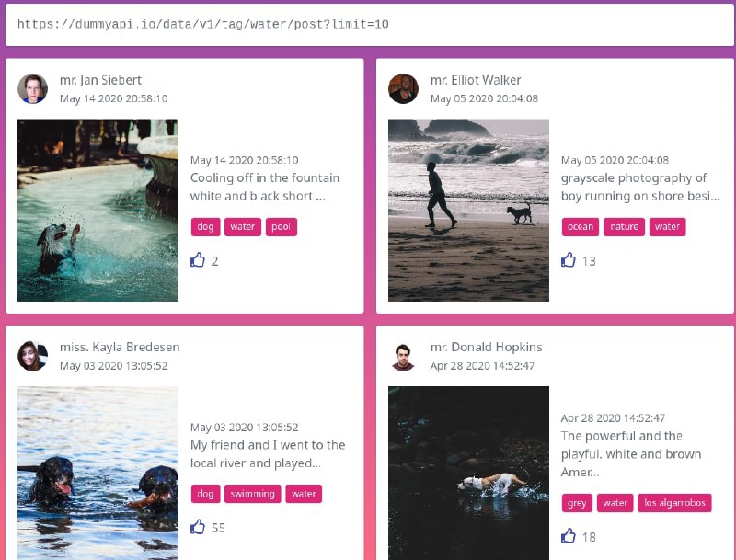
Task: Open the dog in fountain photo
Action: pos(98,211)
